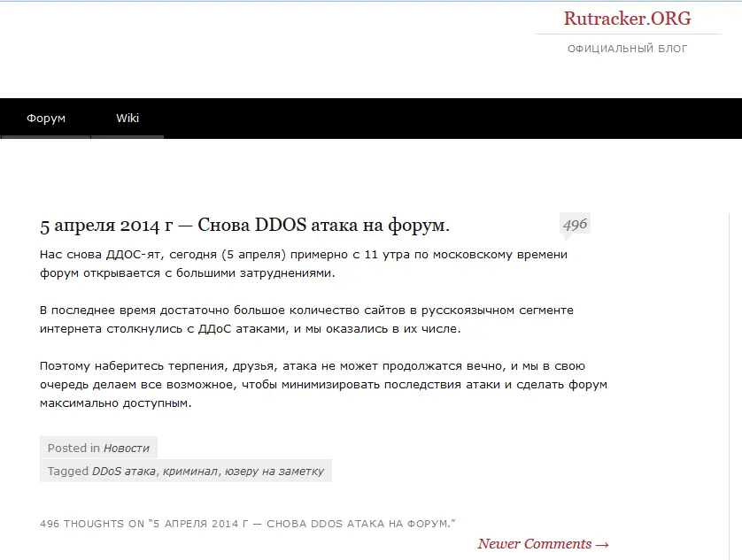Image resolution: width=742 pixels, height=560 pixels.
Task: Click the paragraph starting Нас снова ДДОС-ят
Action: point(304,264)
